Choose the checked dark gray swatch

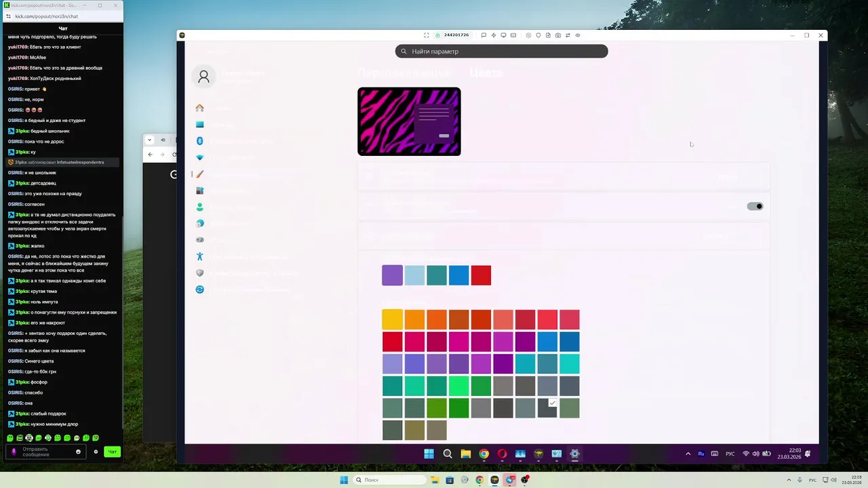[547, 407]
